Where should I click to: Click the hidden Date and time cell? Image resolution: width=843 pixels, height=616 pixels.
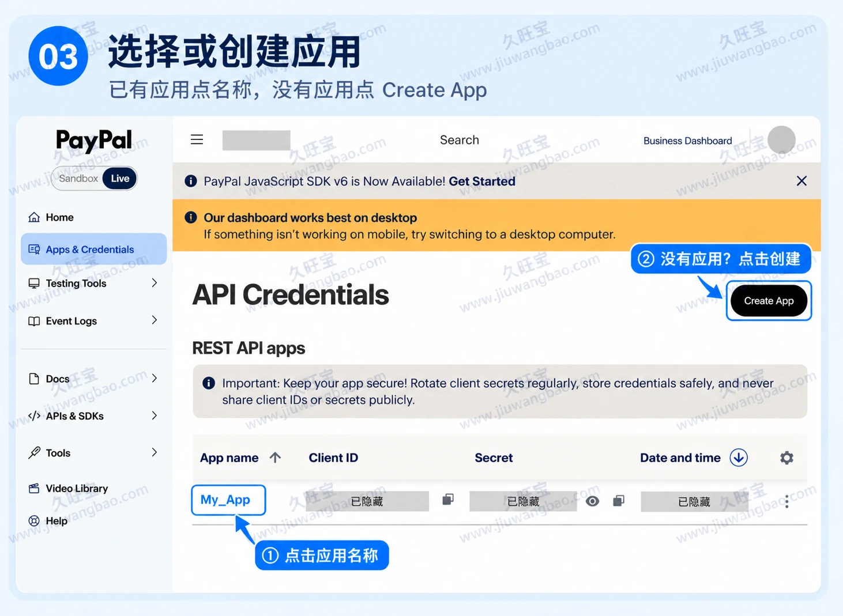click(694, 501)
